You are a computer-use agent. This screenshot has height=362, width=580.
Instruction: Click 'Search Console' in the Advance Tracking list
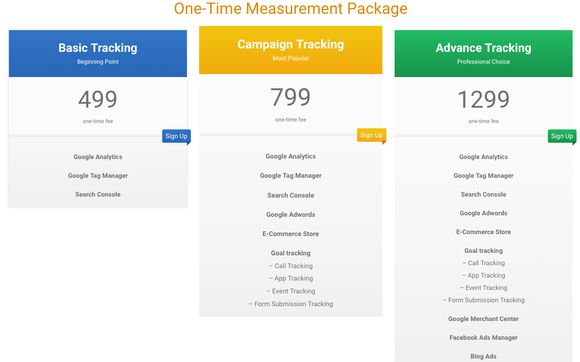(x=483, y=194)
